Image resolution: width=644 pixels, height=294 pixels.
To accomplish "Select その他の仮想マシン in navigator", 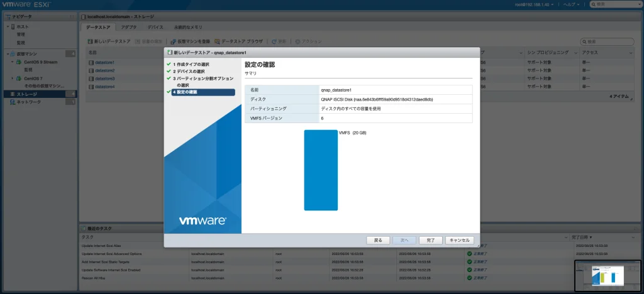I will tap(45, 85).
